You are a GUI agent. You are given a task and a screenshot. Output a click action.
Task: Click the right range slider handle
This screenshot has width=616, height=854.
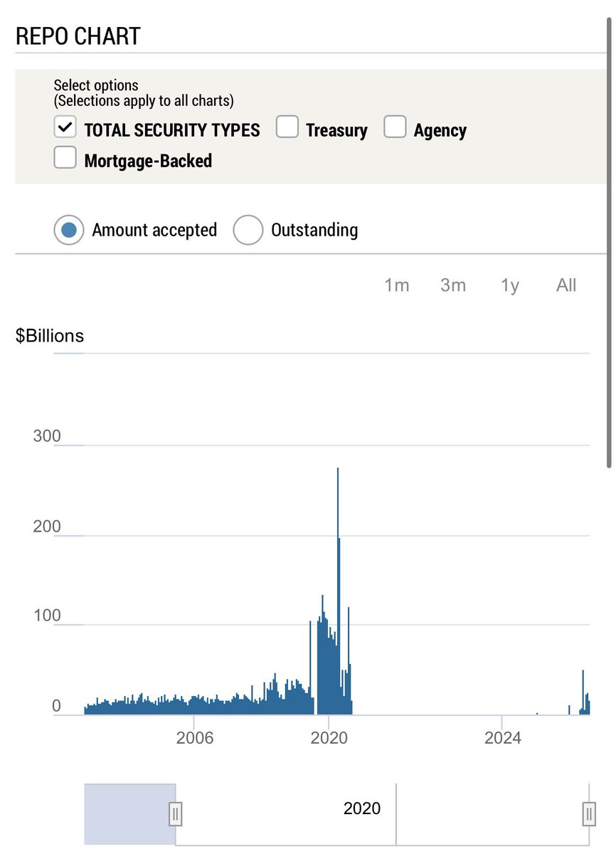(x=589, y=813)
